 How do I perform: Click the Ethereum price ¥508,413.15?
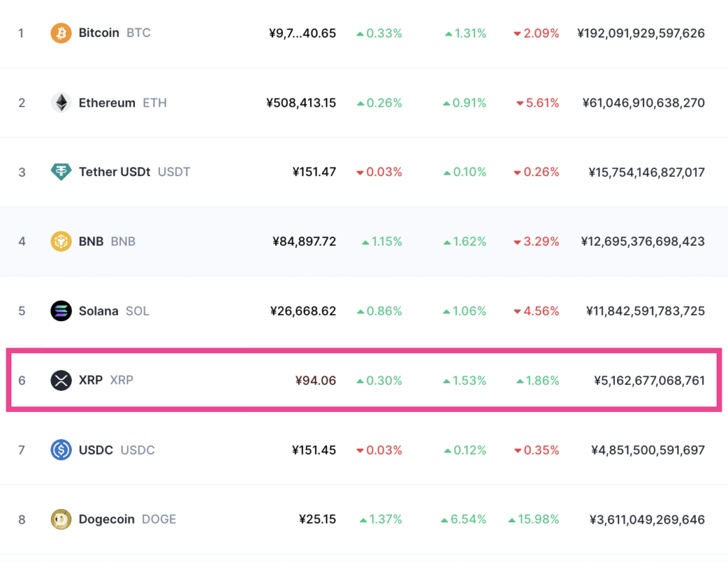pos(301,103)
